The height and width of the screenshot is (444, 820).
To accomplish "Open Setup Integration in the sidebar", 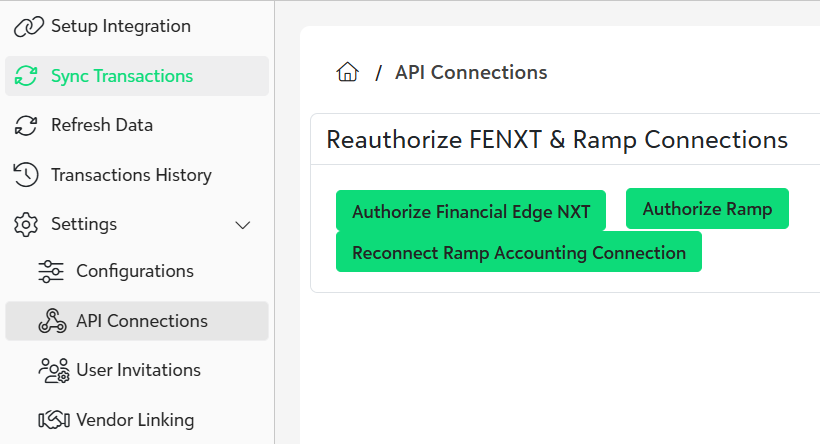I will click(137, 26).
